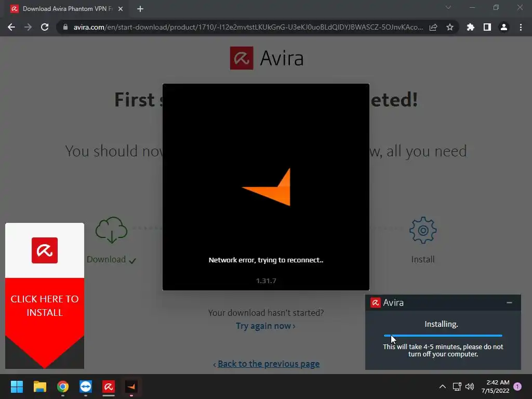
Task: Open the Windows Start menu
Action: 17,387
